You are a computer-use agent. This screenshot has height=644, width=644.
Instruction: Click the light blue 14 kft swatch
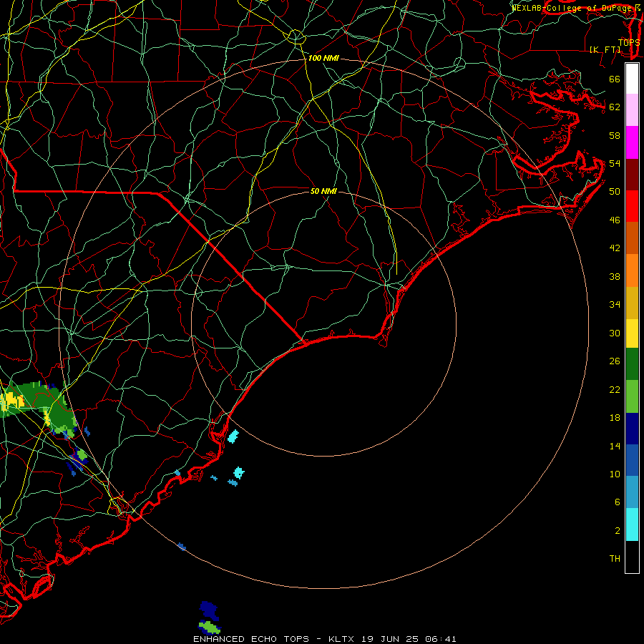click(632, 492)
